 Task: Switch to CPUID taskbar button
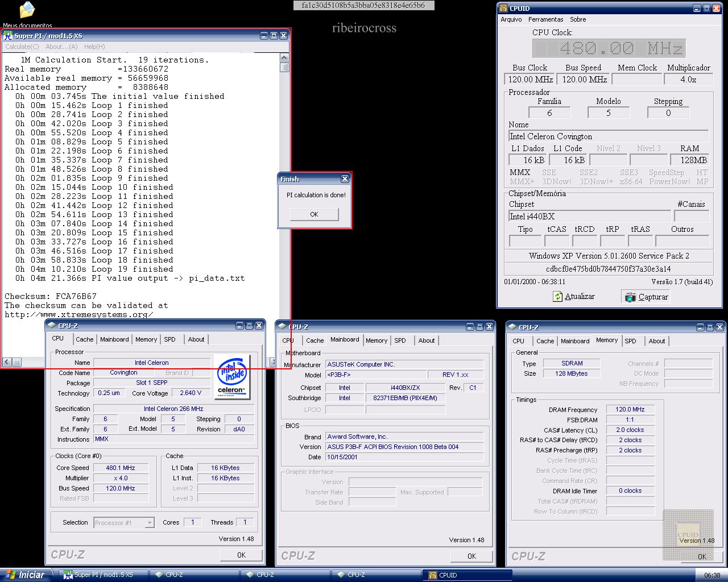pyautogui.click(x=467, y=575)
